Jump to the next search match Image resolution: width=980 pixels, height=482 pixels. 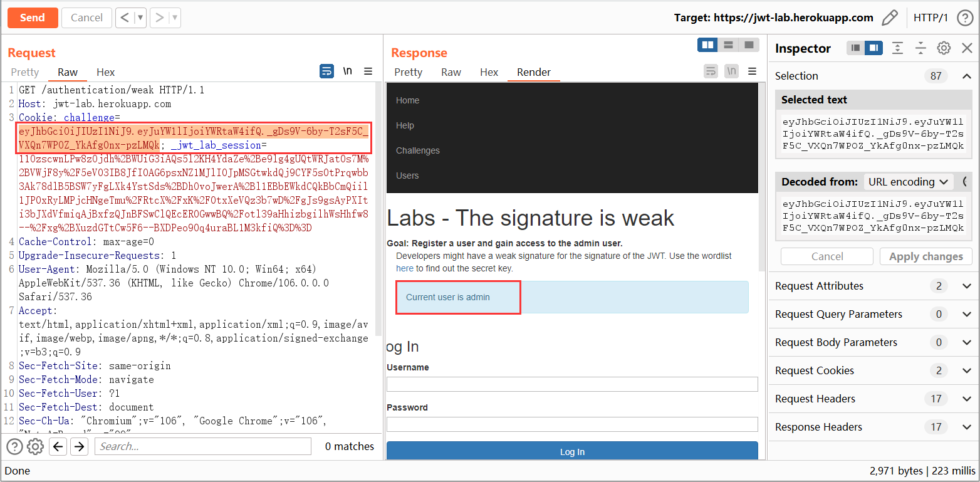(x=79, y=446)
